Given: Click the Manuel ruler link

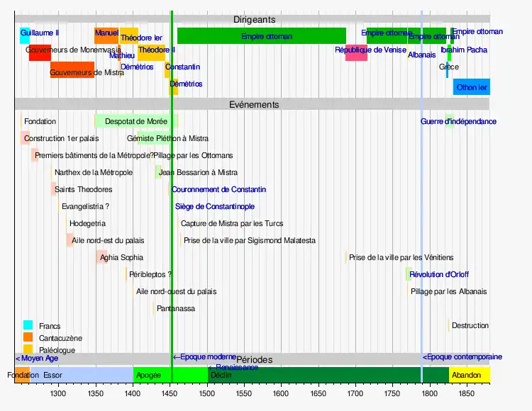Looking at the screenshot, I should click(106, 33).
